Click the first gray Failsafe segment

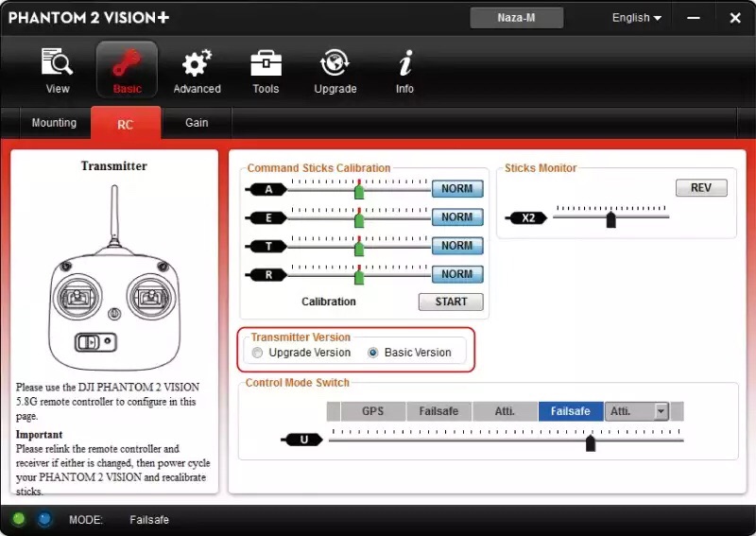[x=438, y=411]
